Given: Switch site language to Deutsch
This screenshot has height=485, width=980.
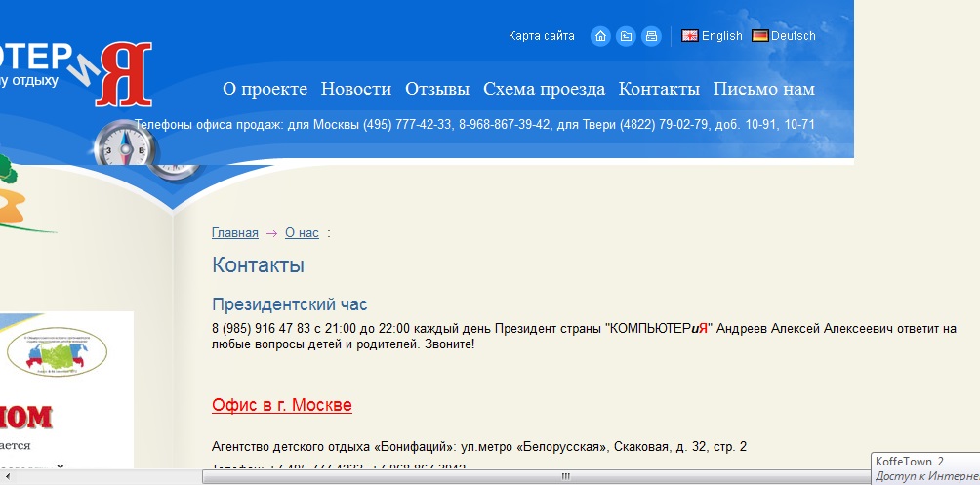Looking at the screenshot, I should click(793, 36).
